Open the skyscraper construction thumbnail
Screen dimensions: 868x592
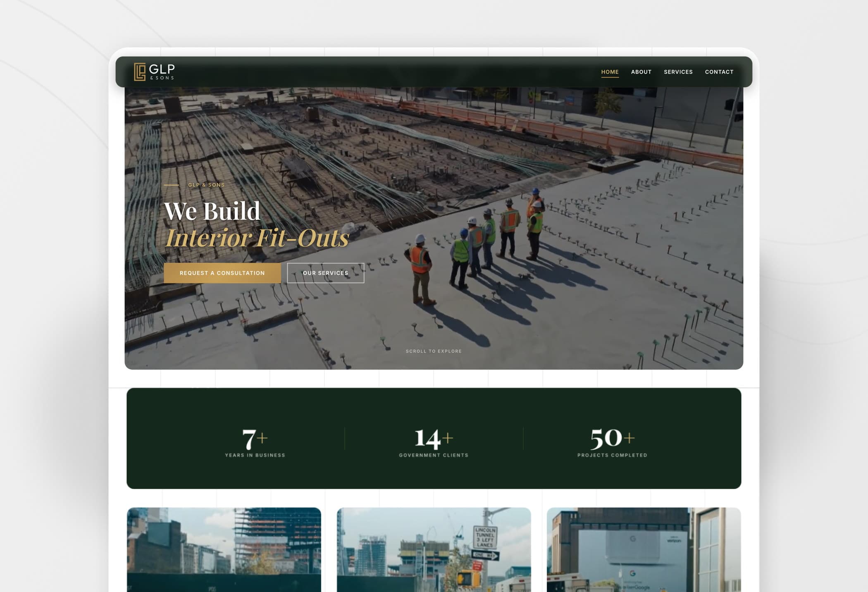click(x=224, y=549)
